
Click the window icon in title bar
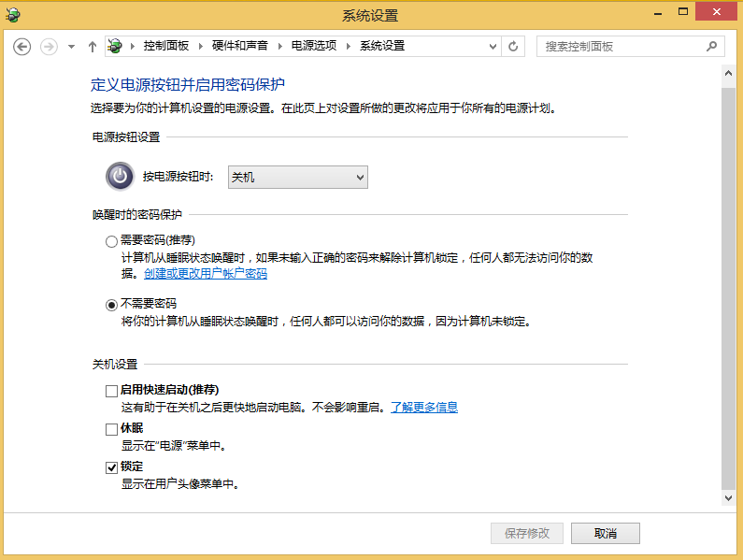point(13,15)
